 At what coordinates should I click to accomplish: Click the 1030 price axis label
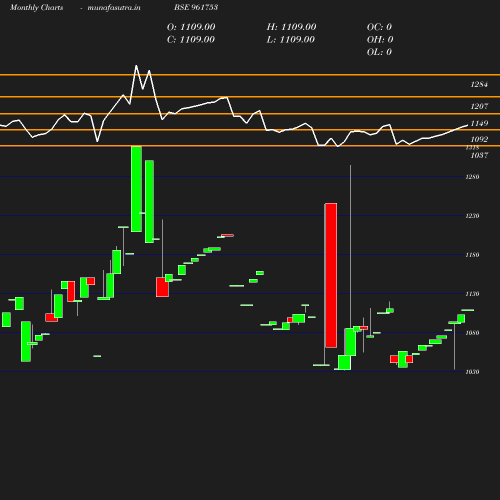click(472, 372)
